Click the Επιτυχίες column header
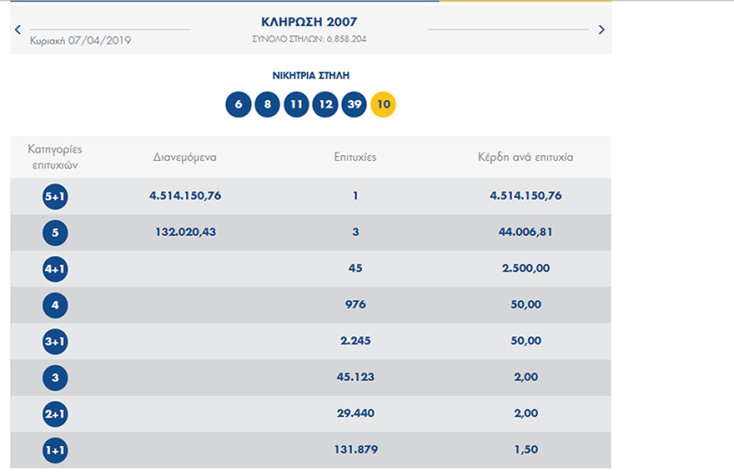This screenshot has width=734, height=476. click(355, 158)
